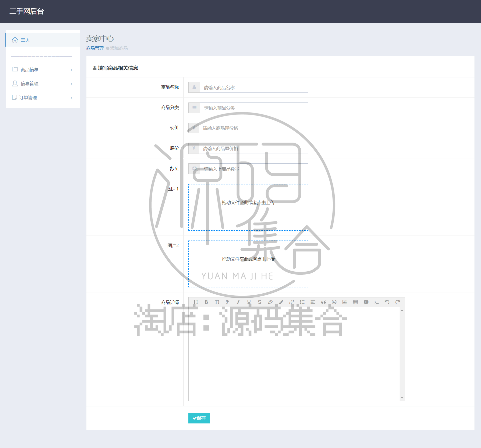Insert an image in the editor
Image resolution: width=481 pixels, height=448 pixels.
coord(345,302)
